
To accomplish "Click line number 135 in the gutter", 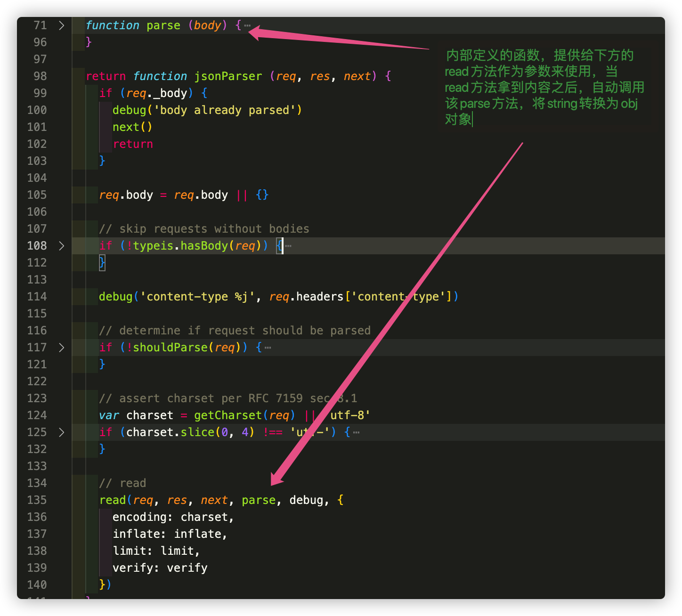I will pos(37,500).
